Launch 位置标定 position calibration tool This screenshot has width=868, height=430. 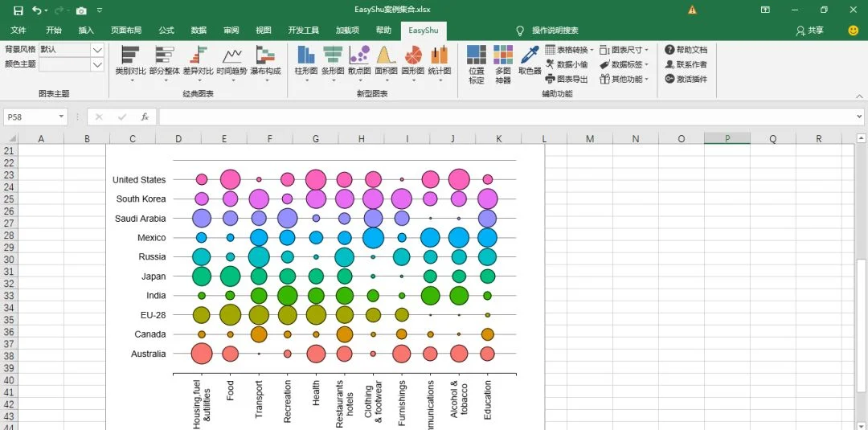[x=476, y=65]
